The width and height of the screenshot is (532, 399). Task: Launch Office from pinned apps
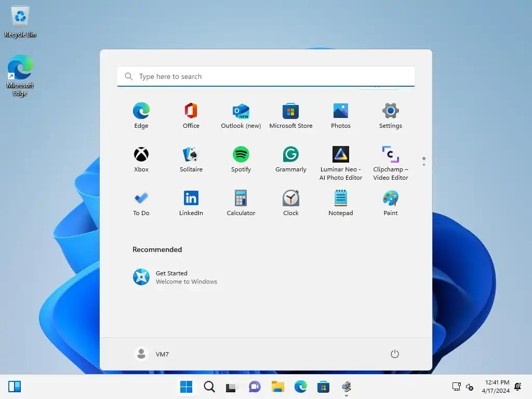click(191, 115)
